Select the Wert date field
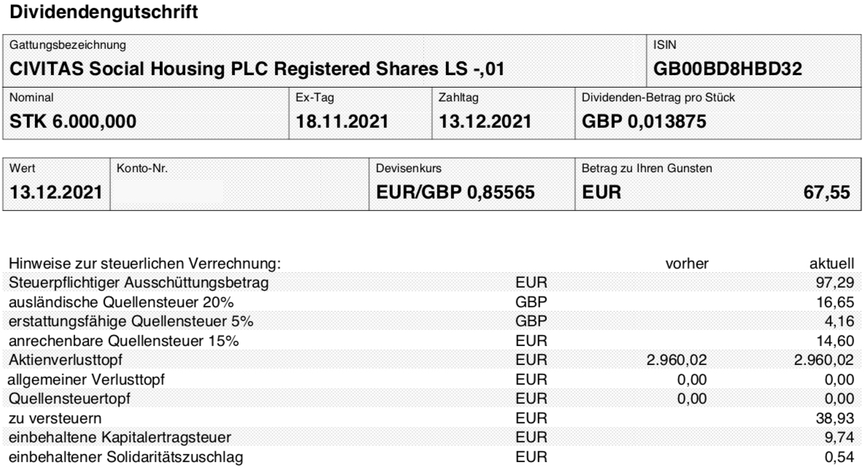The image size is (868, 468). coord(56,185)
